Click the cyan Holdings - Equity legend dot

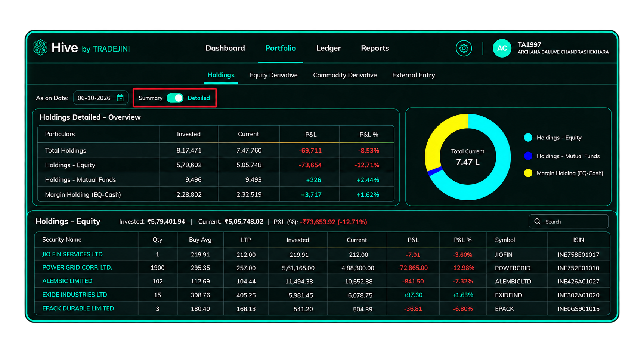[528, 138]
